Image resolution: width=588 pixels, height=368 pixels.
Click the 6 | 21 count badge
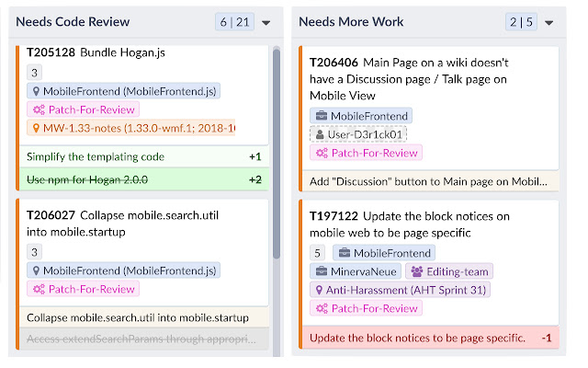235,22
